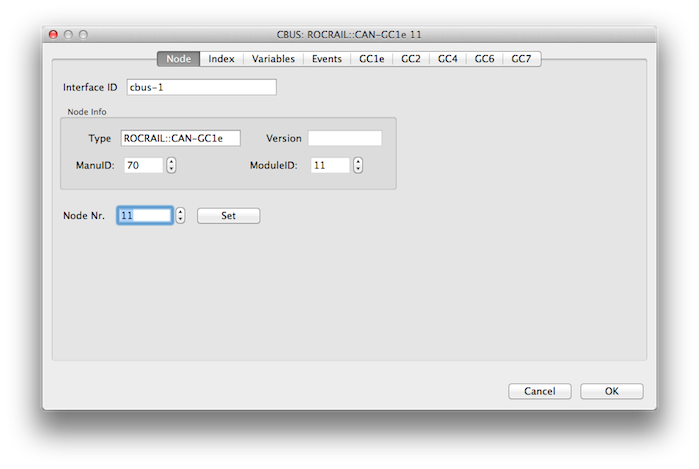The width and height of the screenshot is (699, 469).
Task: Click the Node Nr. stepper arrows
Action: coord(180,215)
